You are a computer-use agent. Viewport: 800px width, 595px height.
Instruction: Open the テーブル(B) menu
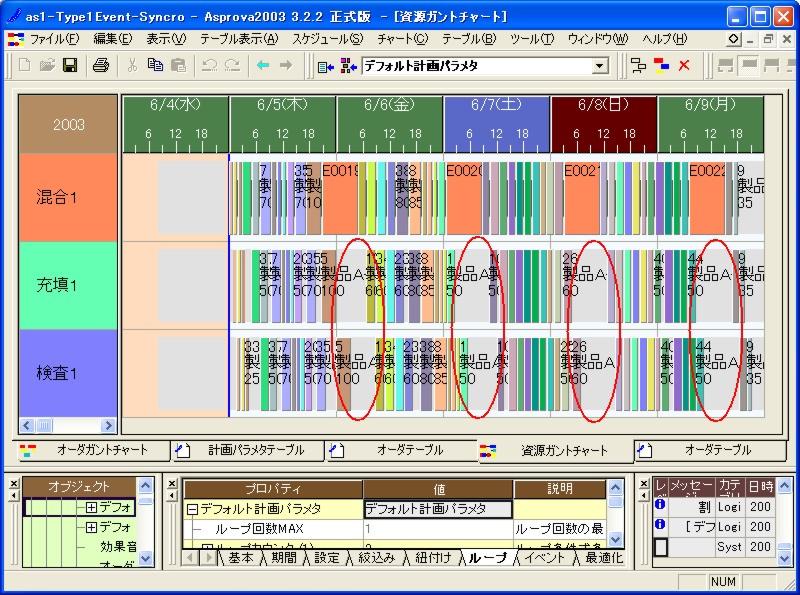pos(469,39)
